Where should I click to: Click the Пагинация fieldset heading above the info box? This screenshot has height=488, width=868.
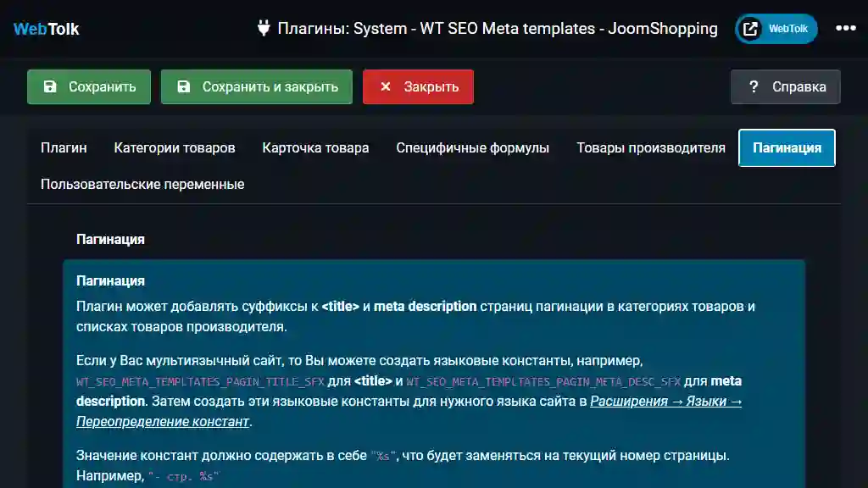click(x=111, y=240)
